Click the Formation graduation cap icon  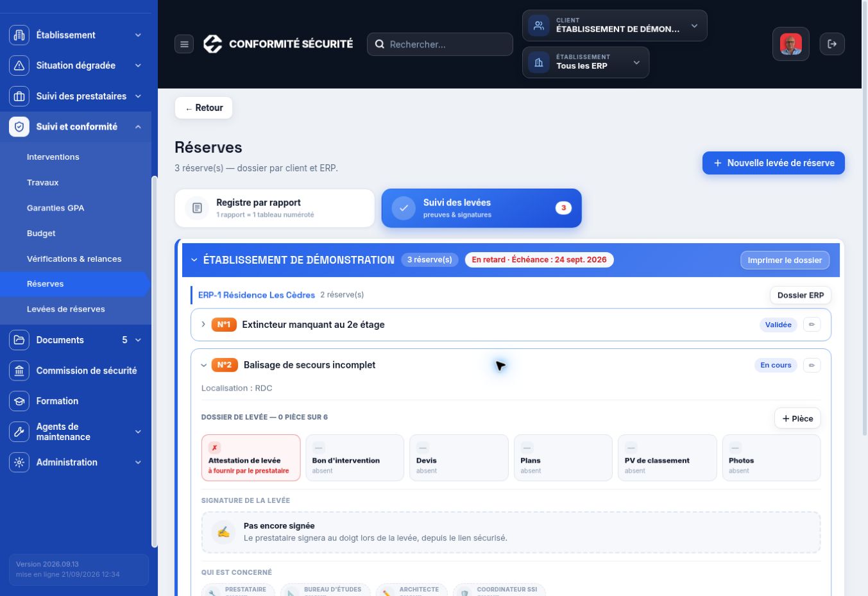click(x=19, y=401)
